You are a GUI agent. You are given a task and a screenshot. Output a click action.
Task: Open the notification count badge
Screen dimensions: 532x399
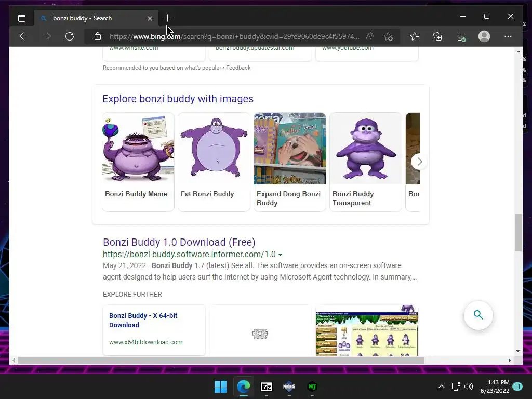[x=517, y=387]
